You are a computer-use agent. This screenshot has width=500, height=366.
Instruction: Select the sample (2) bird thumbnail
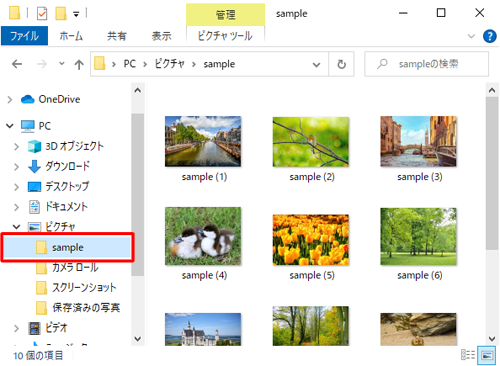(x=311, y=142)
